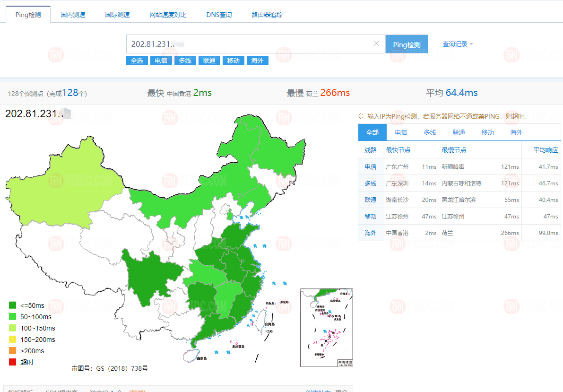The image size is (563, 392).
Task: Enable the 全选 select-all filter
Action: (137, 60)
